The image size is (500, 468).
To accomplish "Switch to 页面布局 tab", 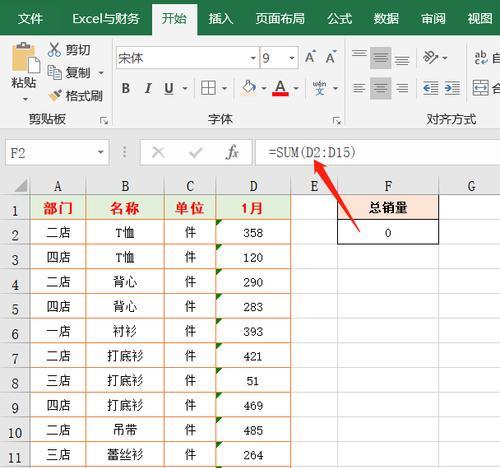I will [x=280, y=18].
